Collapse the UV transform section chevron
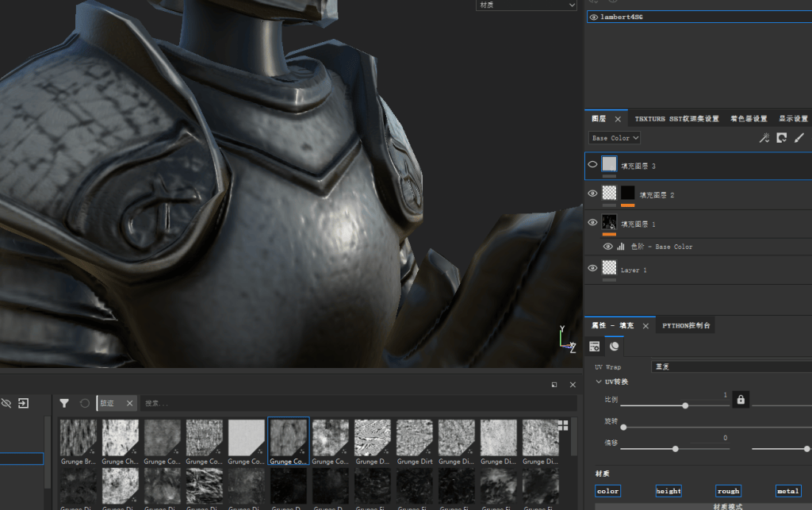This screenshot has width=812, height=510. point(599,382)
